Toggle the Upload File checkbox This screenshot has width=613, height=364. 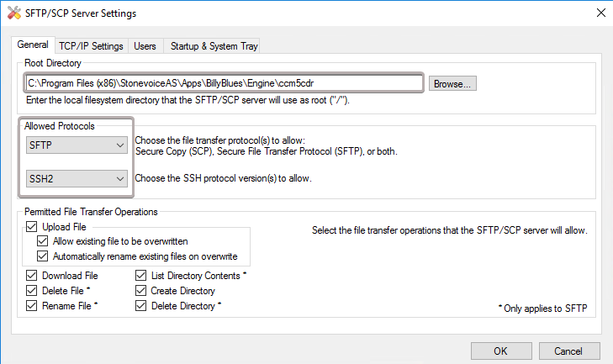(32, 227)
